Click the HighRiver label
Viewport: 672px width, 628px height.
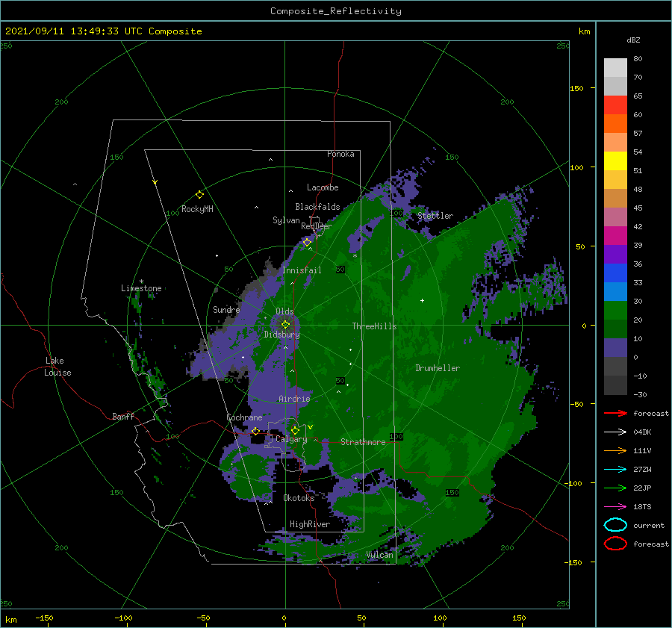click(310, 524)
